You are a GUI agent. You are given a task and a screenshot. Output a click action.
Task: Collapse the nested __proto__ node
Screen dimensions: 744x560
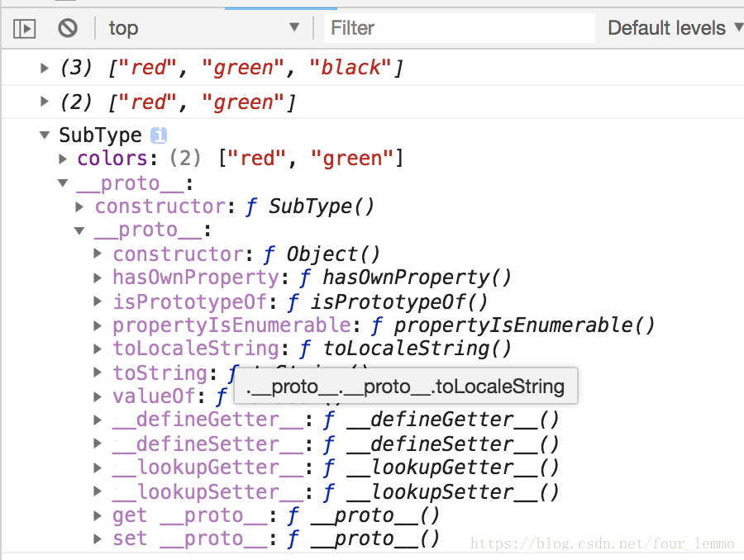pyautogui.click(x=80, y=230)
